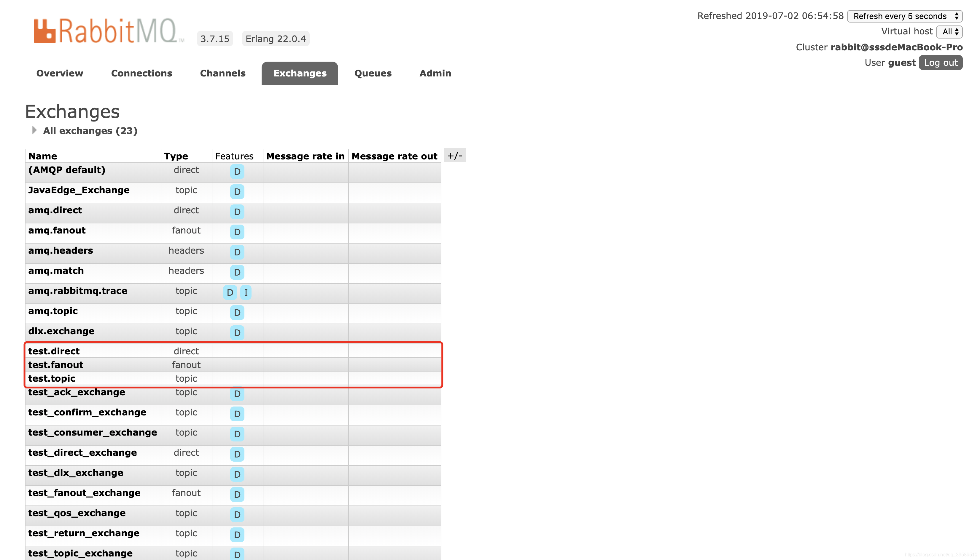Viewport: 980px width, 560px height.
Task: Switch to the Connections tab
Action: [141, 73]
